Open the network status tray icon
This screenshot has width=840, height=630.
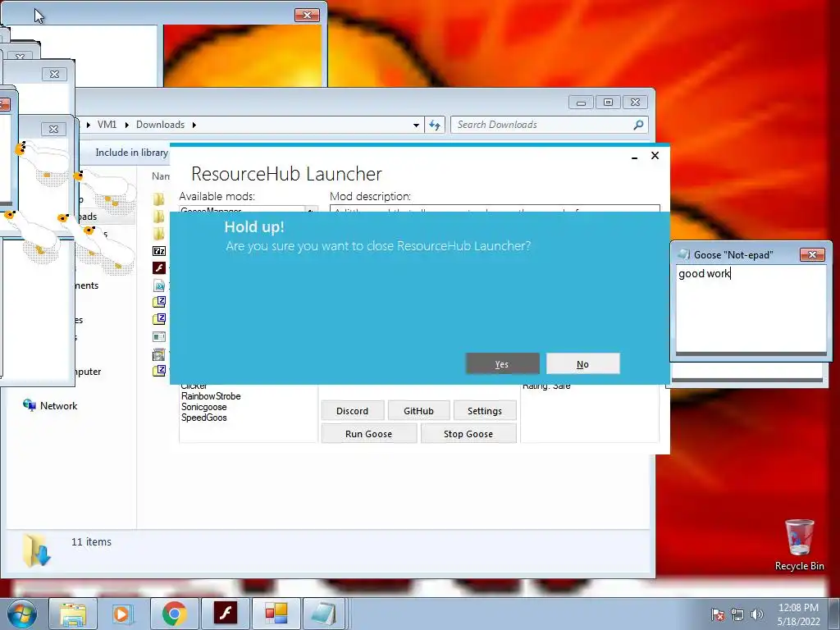pos(737,614)
